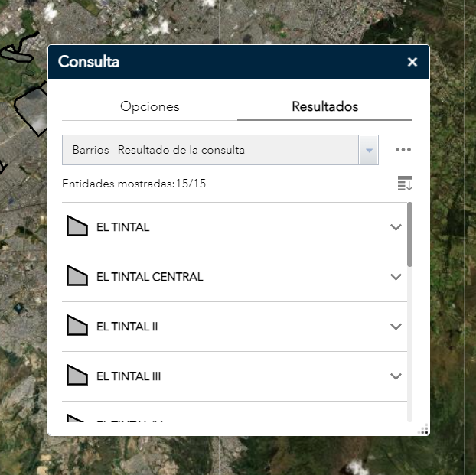Click the polygon symbol for EL TINTAL II
The width and height of the screenshot is (476, 475).
click(x=77, y=327)
